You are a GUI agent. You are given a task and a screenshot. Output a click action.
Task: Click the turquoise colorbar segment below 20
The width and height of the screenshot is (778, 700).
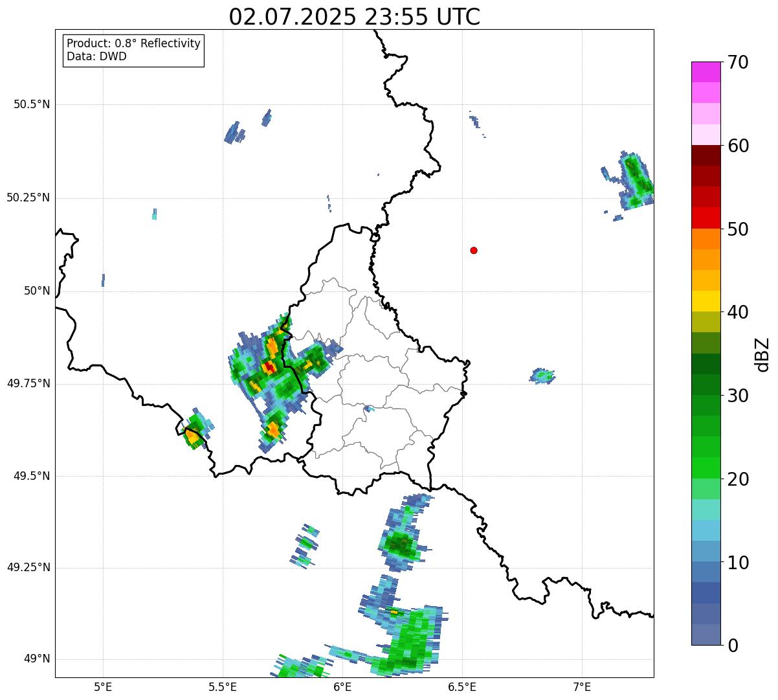(x=706, y=510)
